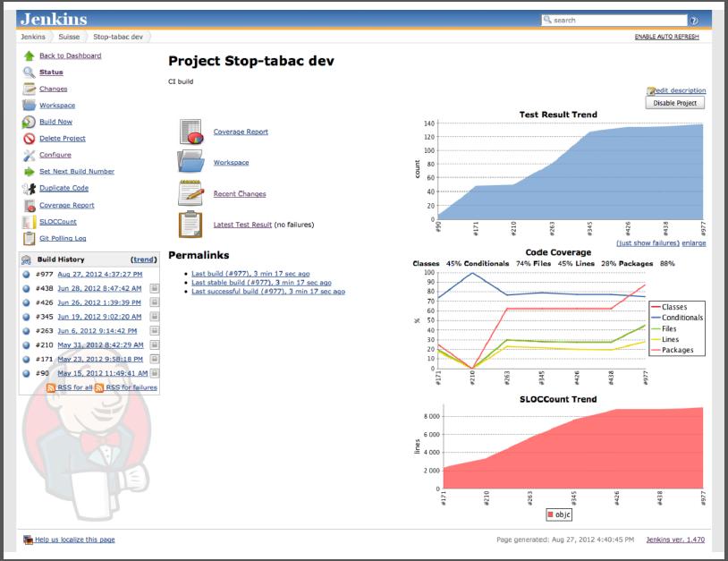
Task: Click the search help question mark icon
Action: pyautogui.click(x=693, y=20)
